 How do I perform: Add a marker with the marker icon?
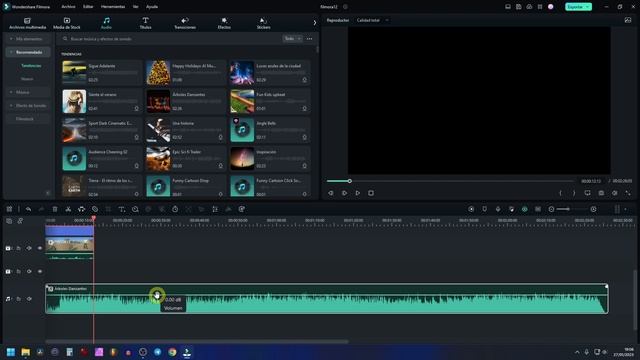click(484, 209)
